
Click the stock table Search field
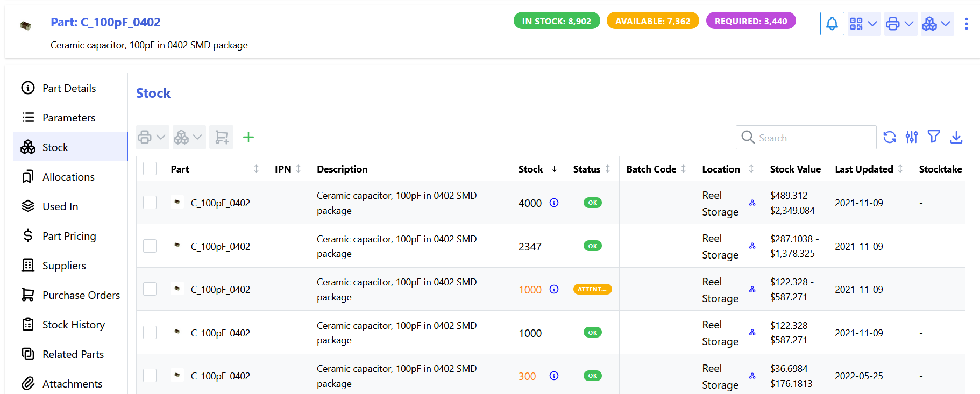pyautogui.click(x=813, y=138)
